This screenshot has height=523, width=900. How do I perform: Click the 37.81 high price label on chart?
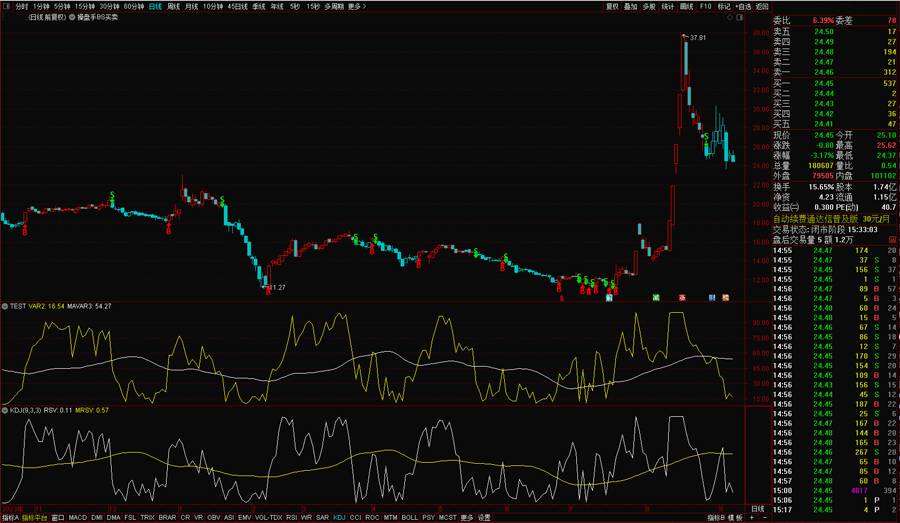pyautogui.click(x=696, y=37)
